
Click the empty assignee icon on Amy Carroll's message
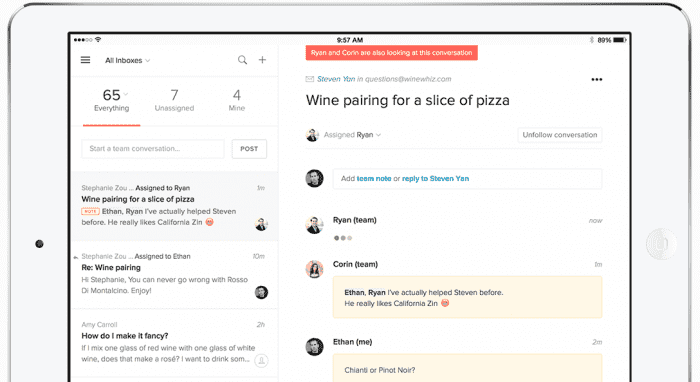pos(261,360)
